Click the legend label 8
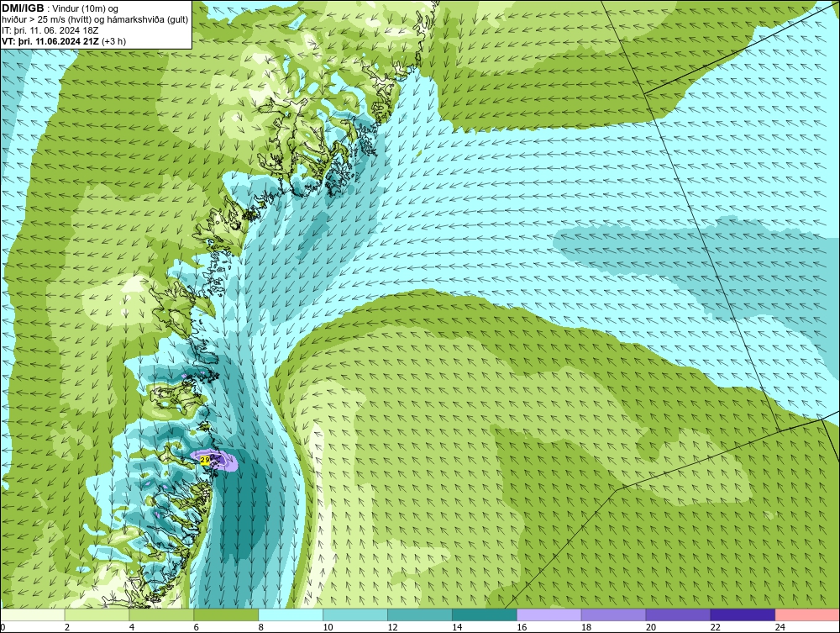840x633 pixels. pos(261,627)
